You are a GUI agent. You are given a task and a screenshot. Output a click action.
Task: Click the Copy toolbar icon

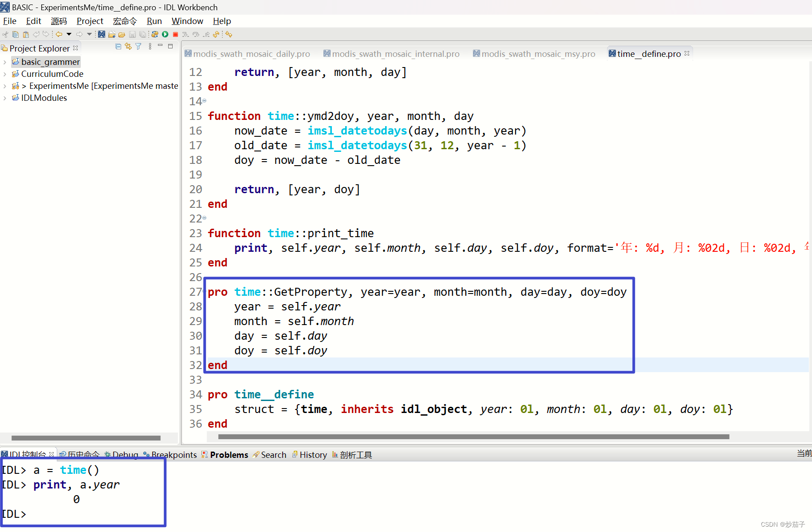16,34
